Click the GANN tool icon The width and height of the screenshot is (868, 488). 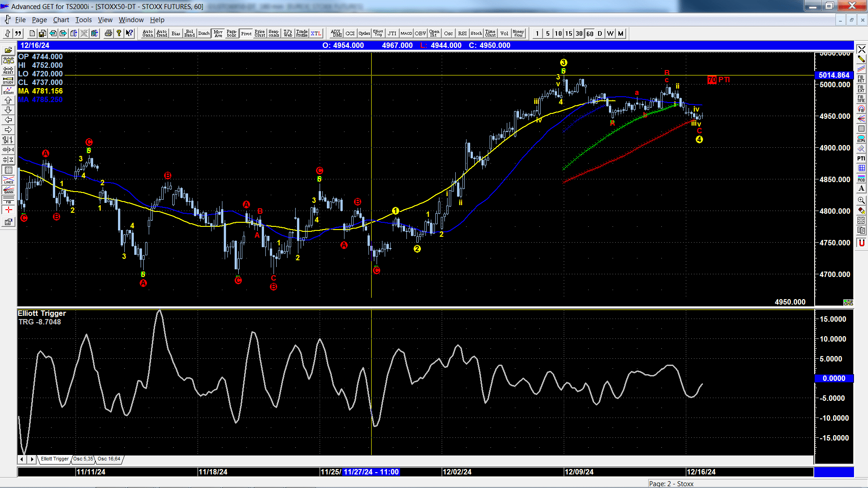(x=8, y=190)
